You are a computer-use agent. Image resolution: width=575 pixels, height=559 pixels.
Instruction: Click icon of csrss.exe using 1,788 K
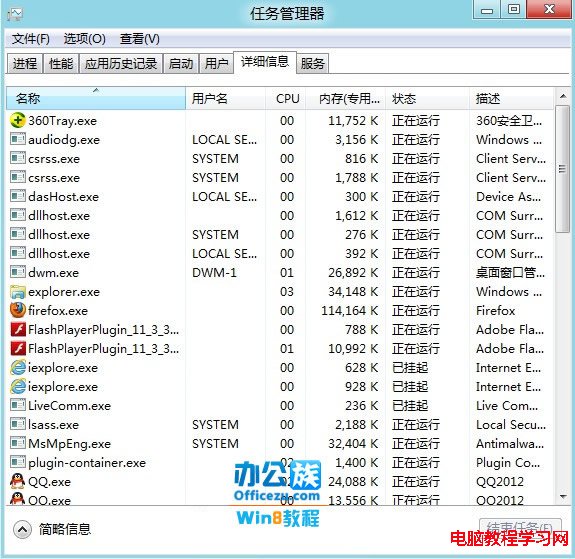click(x=18, y=178)
